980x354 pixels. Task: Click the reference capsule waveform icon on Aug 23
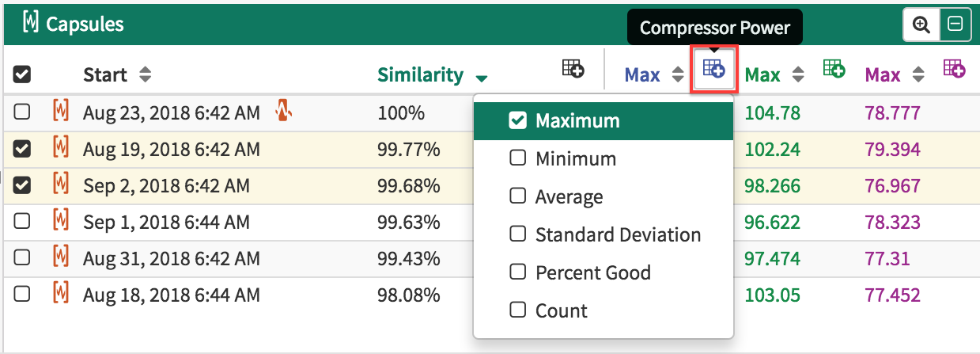click(284, 112)
